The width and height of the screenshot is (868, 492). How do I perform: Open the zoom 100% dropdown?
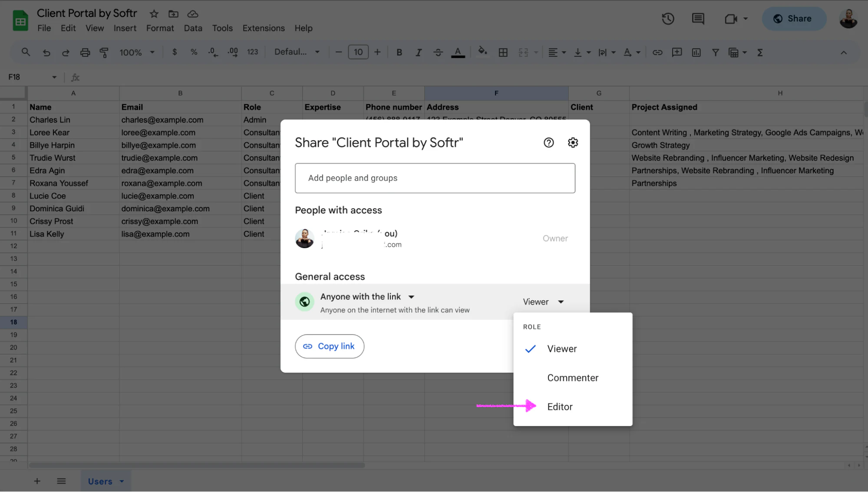click(x=137, y=52)
